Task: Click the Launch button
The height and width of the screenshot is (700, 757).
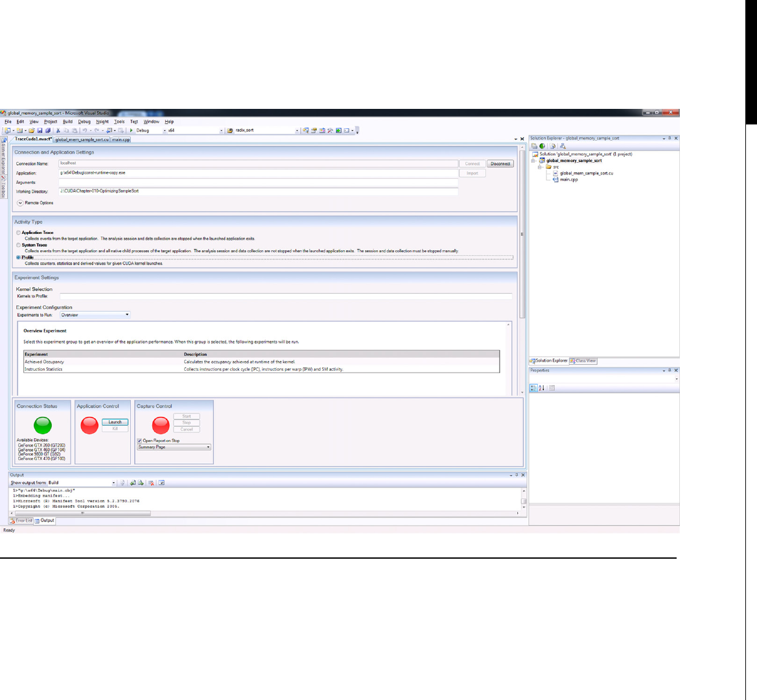Action: (115, 422)
